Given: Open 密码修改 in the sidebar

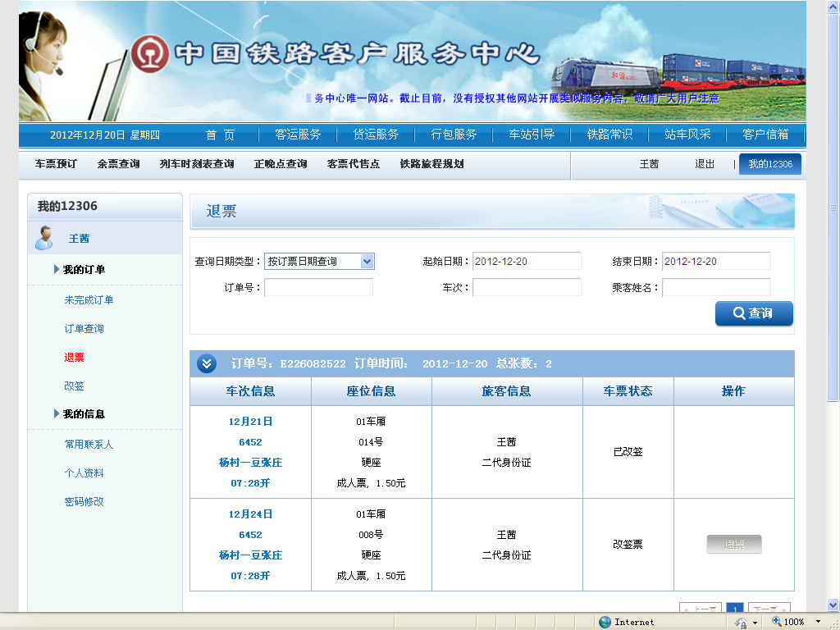Looking at the screenshot, I should 84,501.
